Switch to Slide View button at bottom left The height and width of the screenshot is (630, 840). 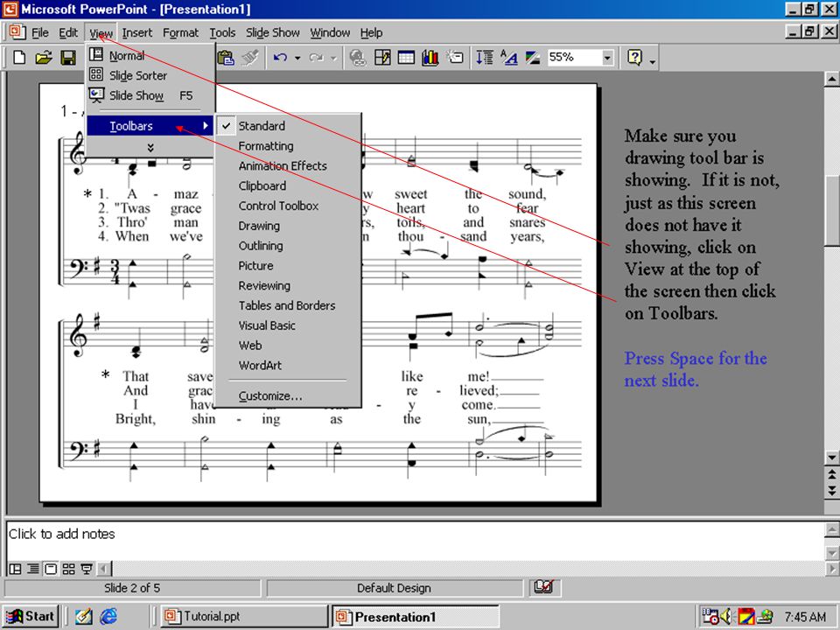coord(51,569)
